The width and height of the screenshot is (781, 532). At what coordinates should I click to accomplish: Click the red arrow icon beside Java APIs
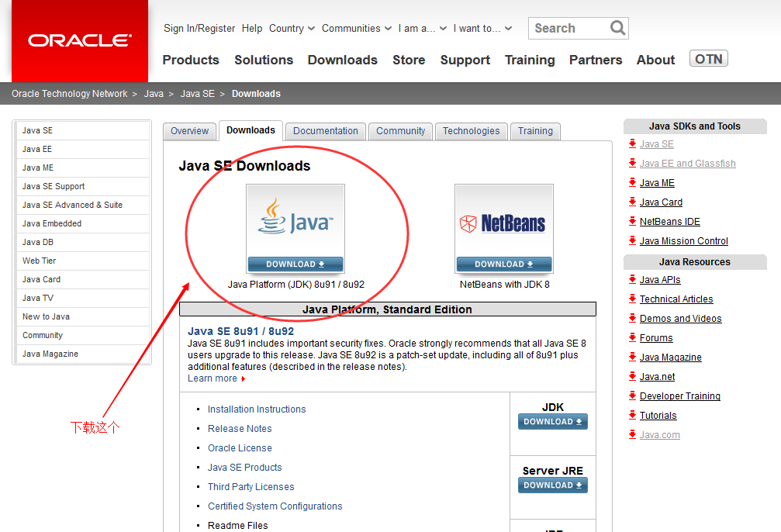point(633,279)
